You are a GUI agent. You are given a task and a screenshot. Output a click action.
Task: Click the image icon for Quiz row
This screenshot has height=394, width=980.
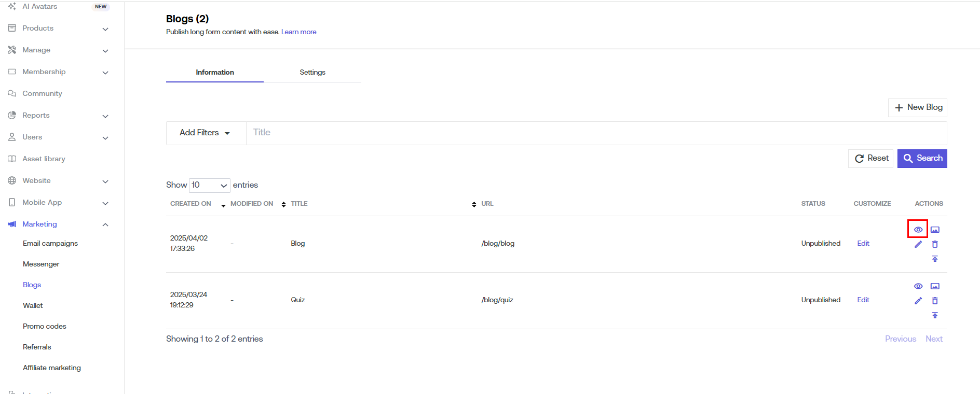[x=935, y=286]
